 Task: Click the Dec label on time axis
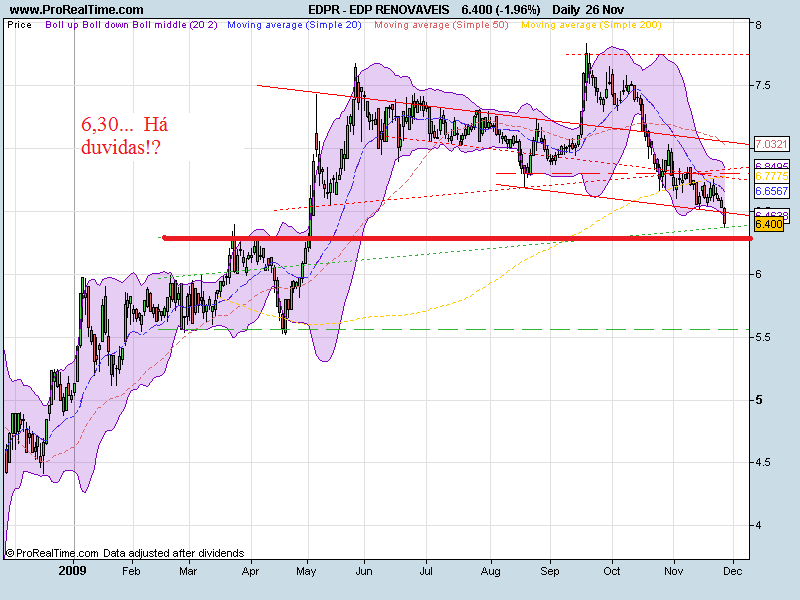click(733, 571)
